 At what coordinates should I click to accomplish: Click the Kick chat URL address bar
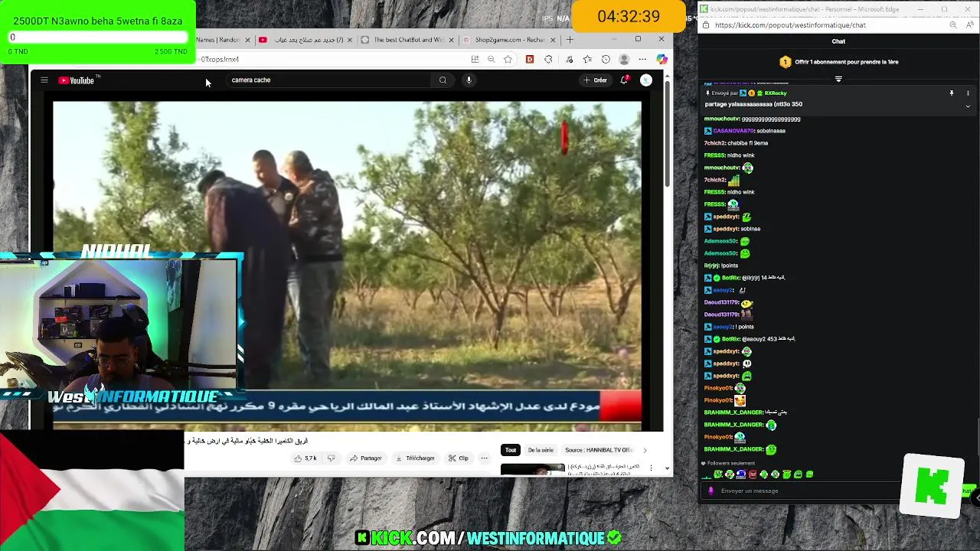click(x=790, y=24)
